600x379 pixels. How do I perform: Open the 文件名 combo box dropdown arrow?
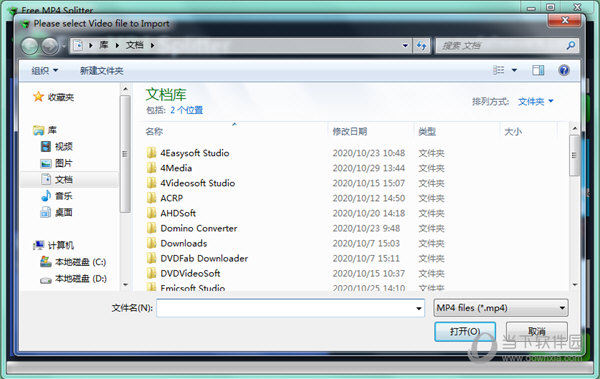(419, 308)
